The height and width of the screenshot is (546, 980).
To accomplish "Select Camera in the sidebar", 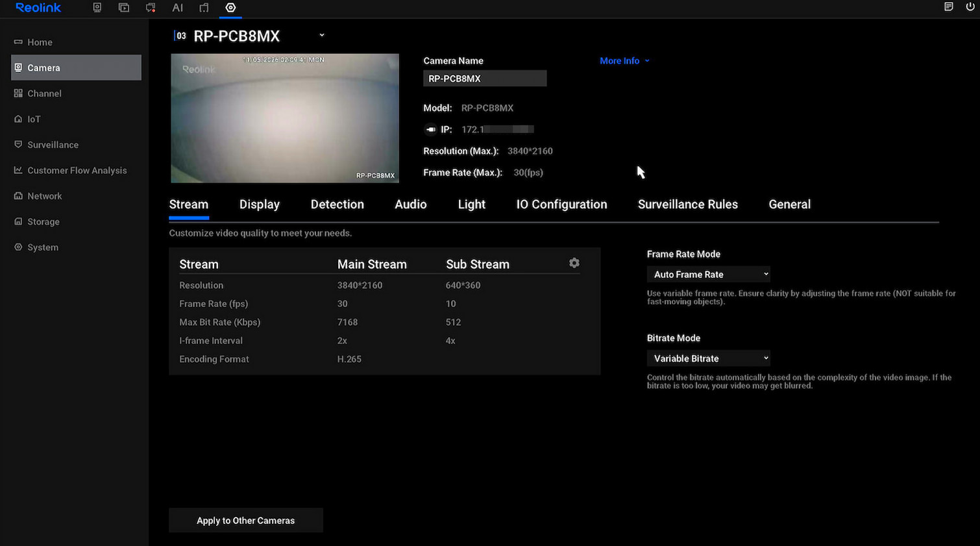I will click(x=76, y=68).
